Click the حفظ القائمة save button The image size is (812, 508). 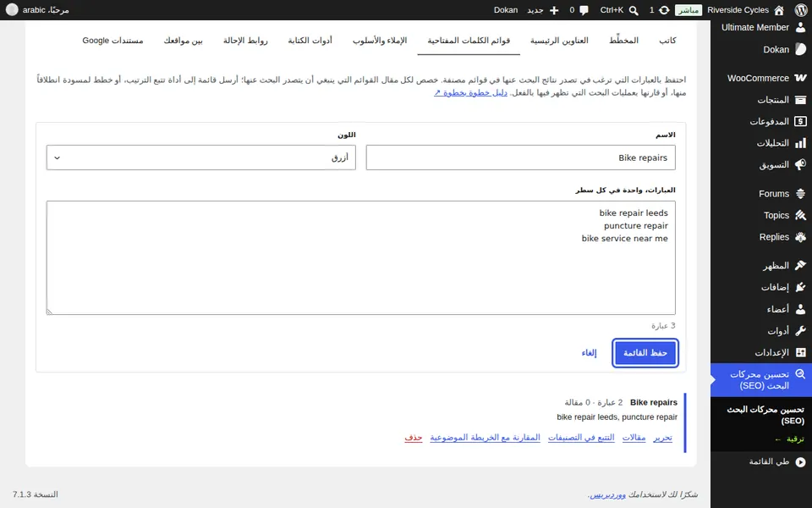click(x=645, y=353)
